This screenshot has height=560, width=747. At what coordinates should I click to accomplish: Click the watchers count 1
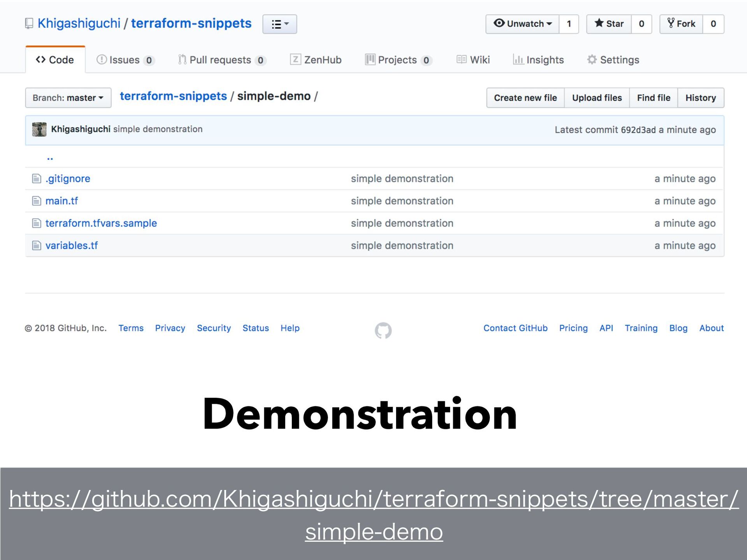[569, 24]
